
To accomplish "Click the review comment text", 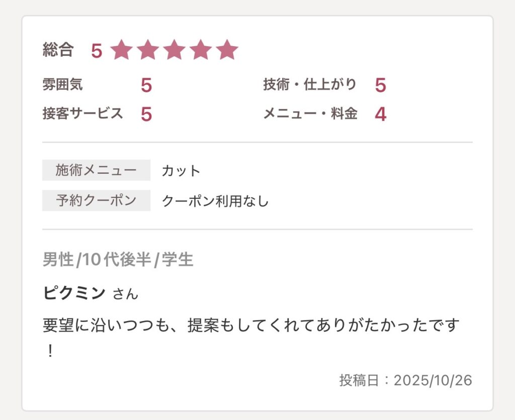I will click(x=251, y=326).
